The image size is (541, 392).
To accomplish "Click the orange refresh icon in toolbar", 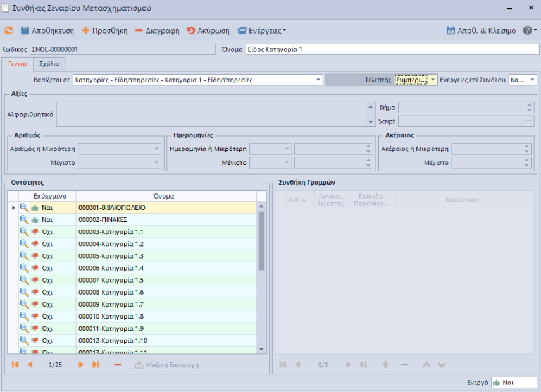I will click(x=8, y=30).
